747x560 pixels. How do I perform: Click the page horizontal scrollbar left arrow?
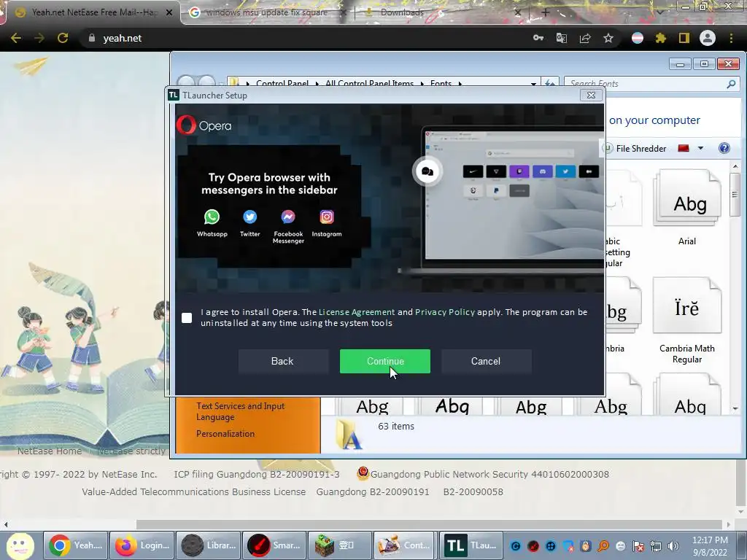pos(6,524)
